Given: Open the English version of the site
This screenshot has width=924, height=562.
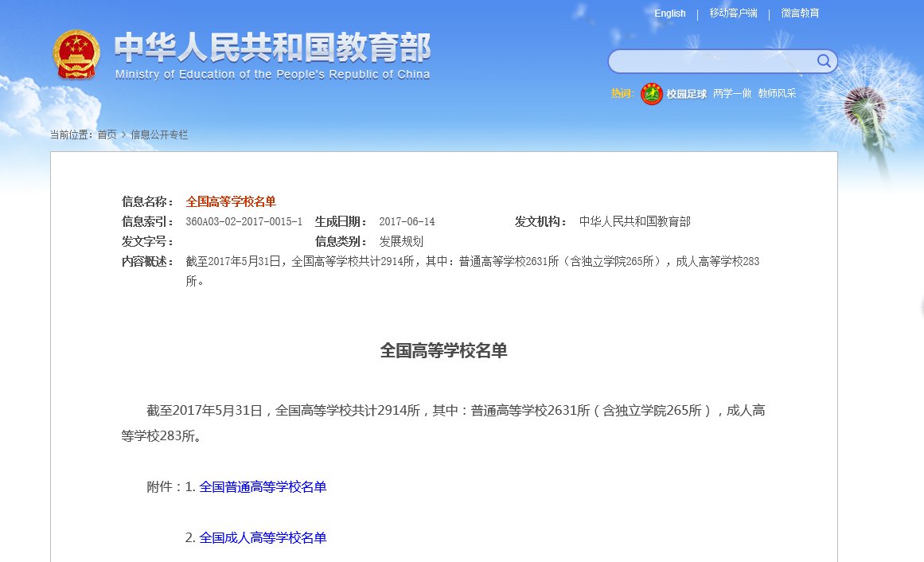Looking at the screenshot, I should 669,13.
